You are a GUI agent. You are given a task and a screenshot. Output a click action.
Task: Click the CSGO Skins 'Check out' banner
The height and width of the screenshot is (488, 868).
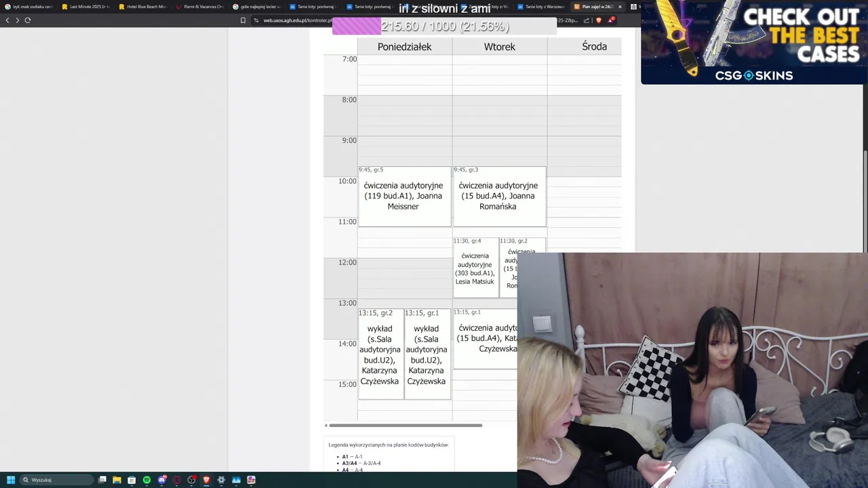pos(754,42)
